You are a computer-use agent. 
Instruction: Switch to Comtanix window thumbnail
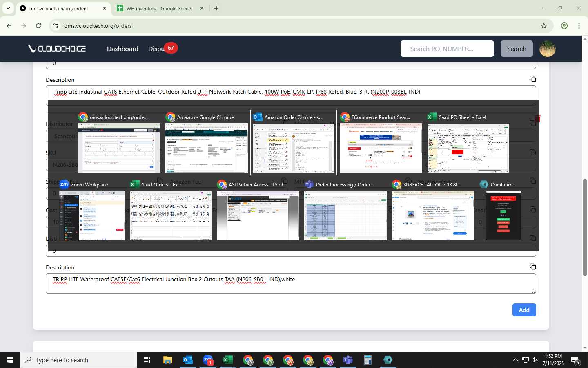point(503,210)
